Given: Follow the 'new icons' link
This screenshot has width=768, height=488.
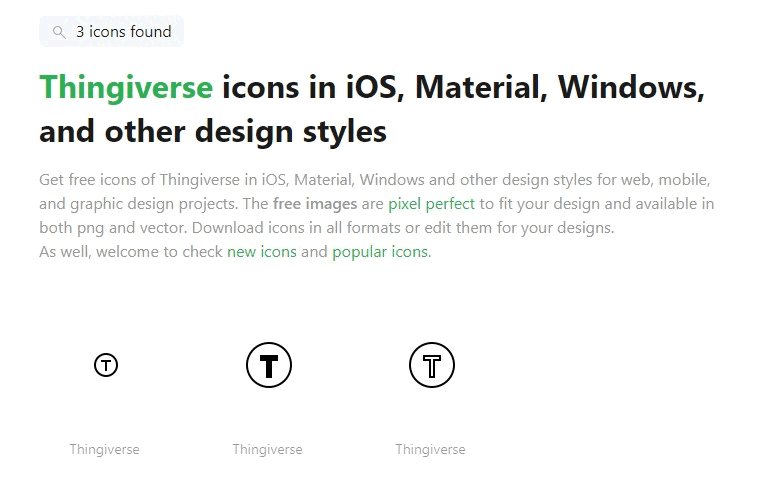Looking at the screenshot, I should tap(262, 252).
